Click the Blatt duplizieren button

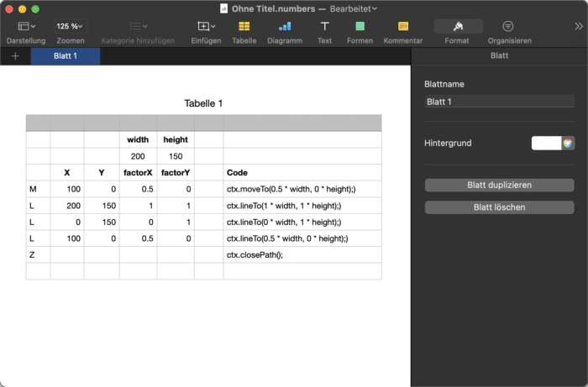(x=499, y=185)
